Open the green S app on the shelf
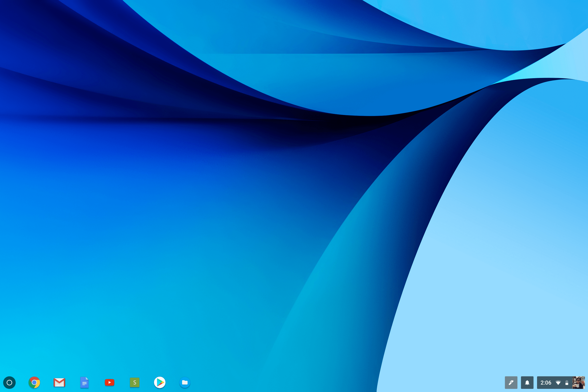 [134, 382]
